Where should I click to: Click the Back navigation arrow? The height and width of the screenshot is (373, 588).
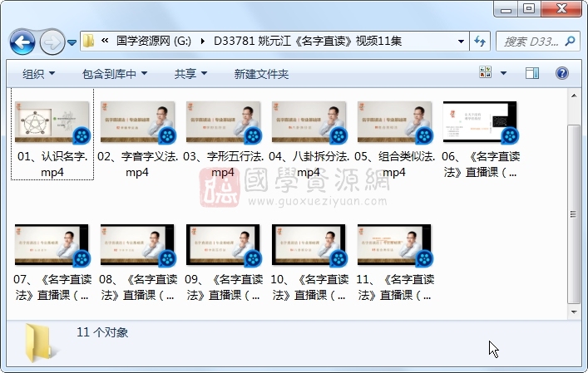pos(22,42)
